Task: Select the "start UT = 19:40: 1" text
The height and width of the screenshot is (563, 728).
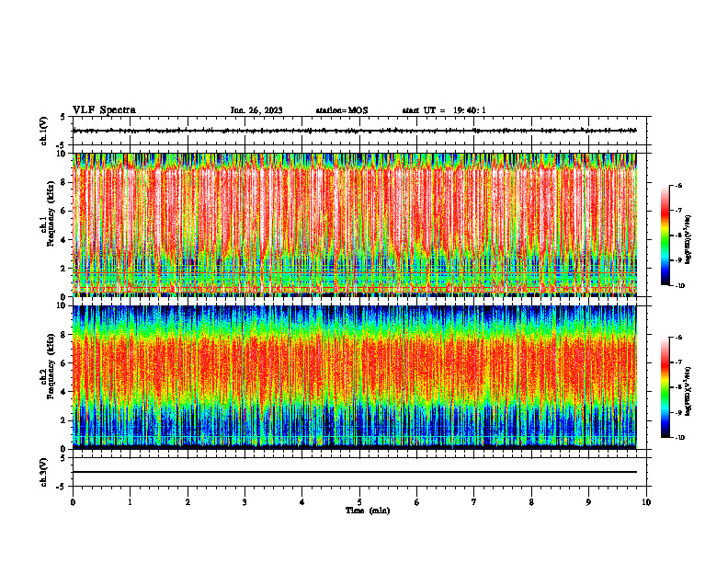Action: (x=444, y=110)
